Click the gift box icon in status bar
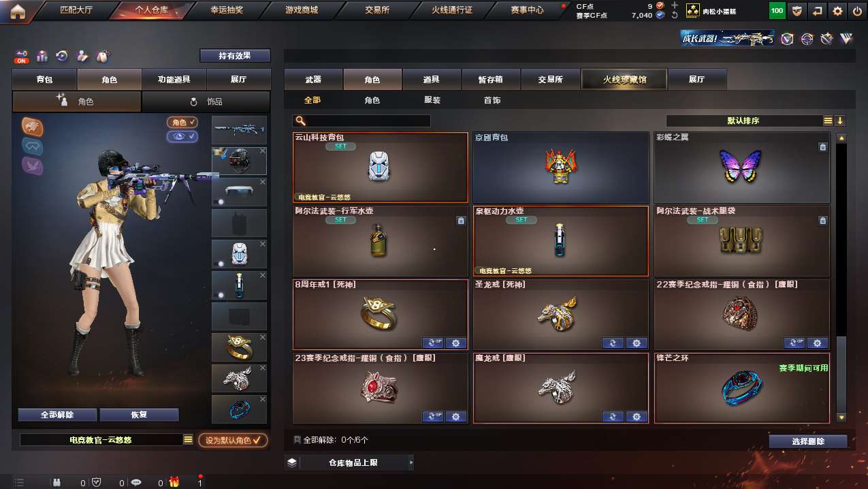 [x=174, y=482]
